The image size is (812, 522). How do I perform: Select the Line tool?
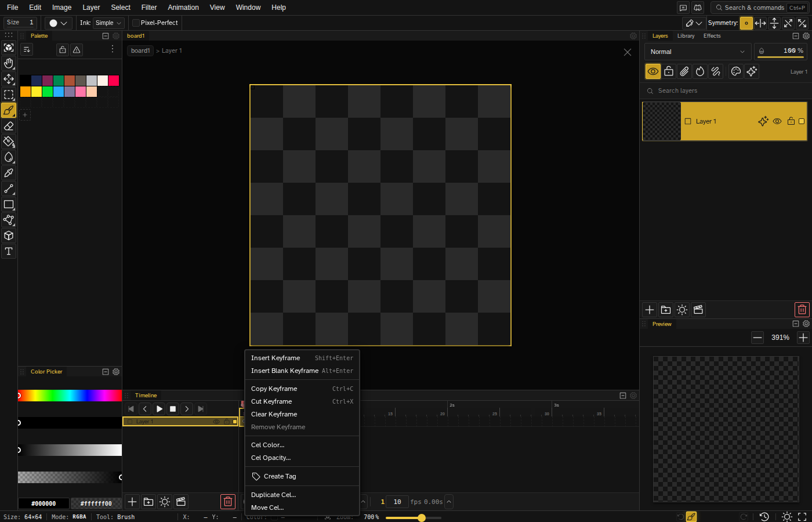(x=9, y=188)
